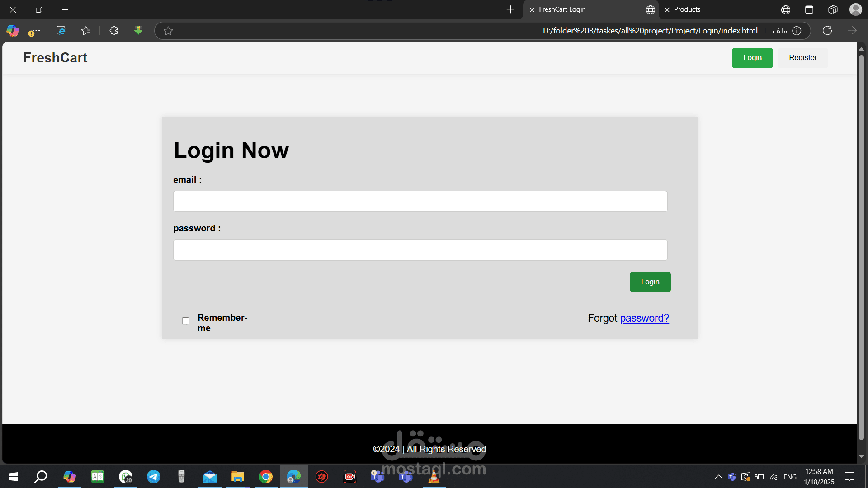
Task: Open a new tab with plus icon
Action: (510, 9)
